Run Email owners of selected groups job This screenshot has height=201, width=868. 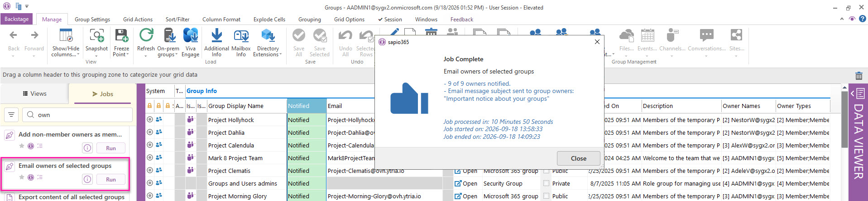111,180
